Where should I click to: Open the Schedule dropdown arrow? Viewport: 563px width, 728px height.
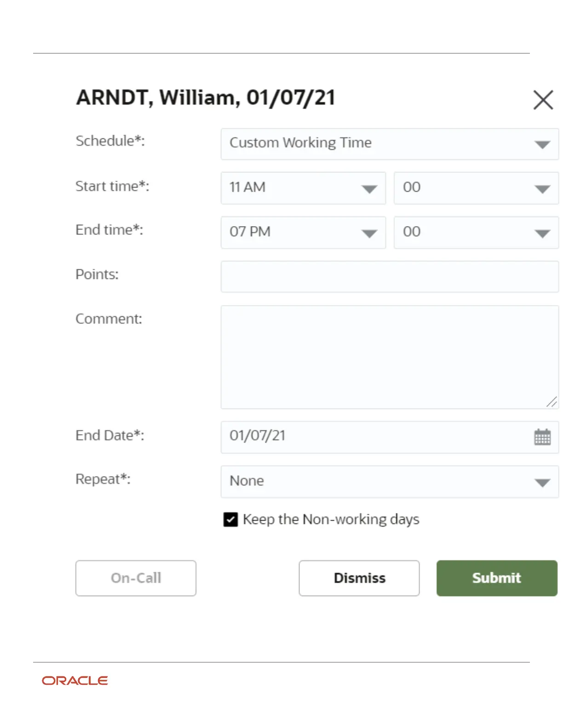point(542,145)
